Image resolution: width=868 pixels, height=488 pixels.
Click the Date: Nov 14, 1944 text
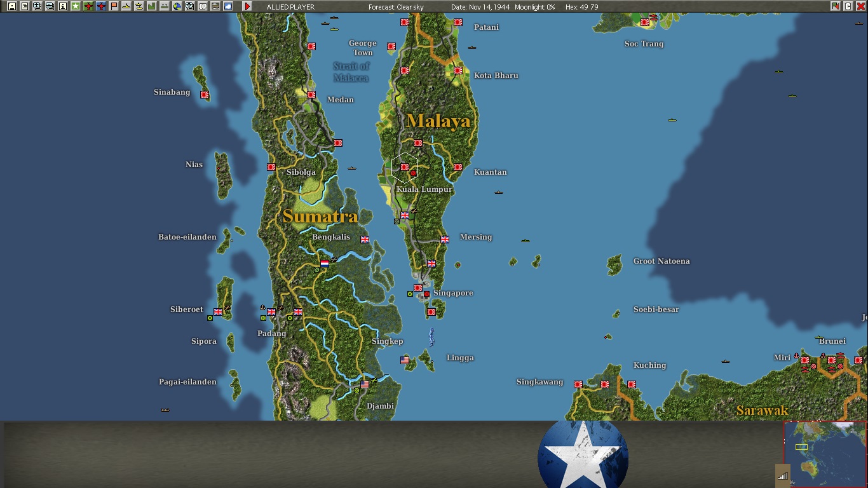tap(482, 7)
